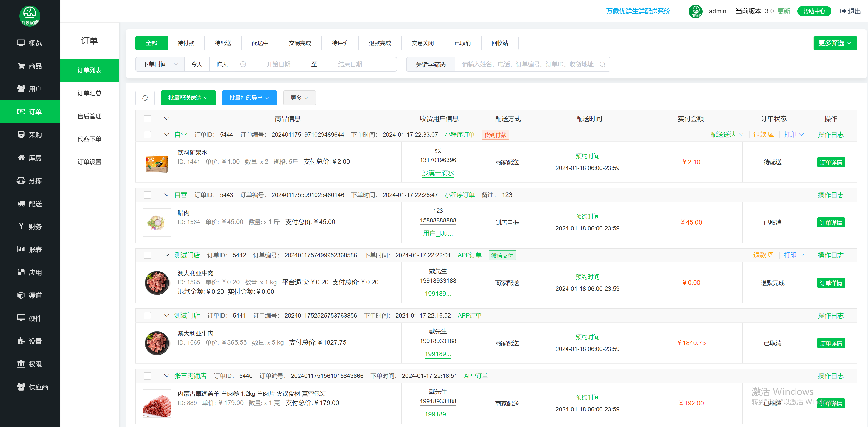Open the 报表 bar chart icon
Screen dimensions: 868x427
tap(21, 249)
